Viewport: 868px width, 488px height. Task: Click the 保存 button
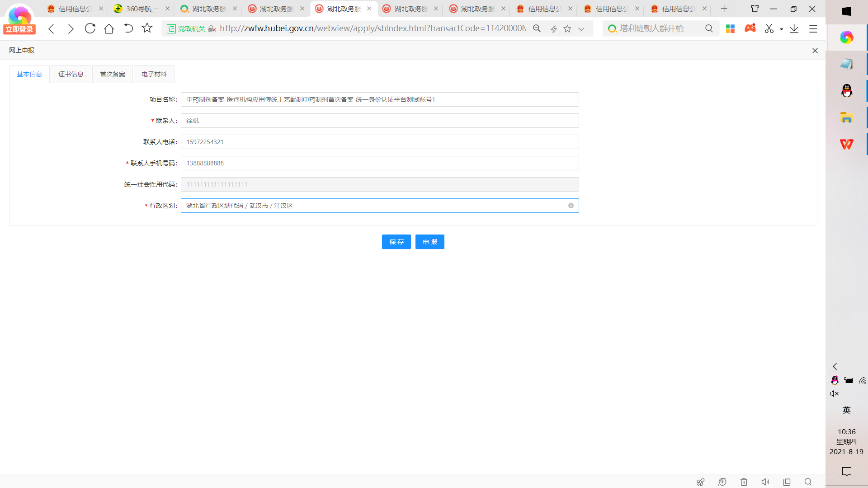(x=396, y=242)
